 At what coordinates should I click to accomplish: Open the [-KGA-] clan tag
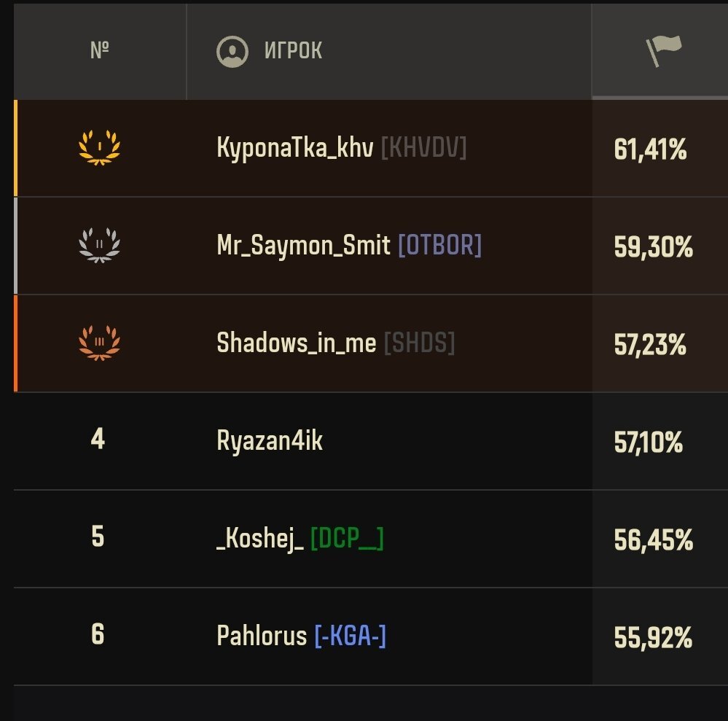pos(350,636)
